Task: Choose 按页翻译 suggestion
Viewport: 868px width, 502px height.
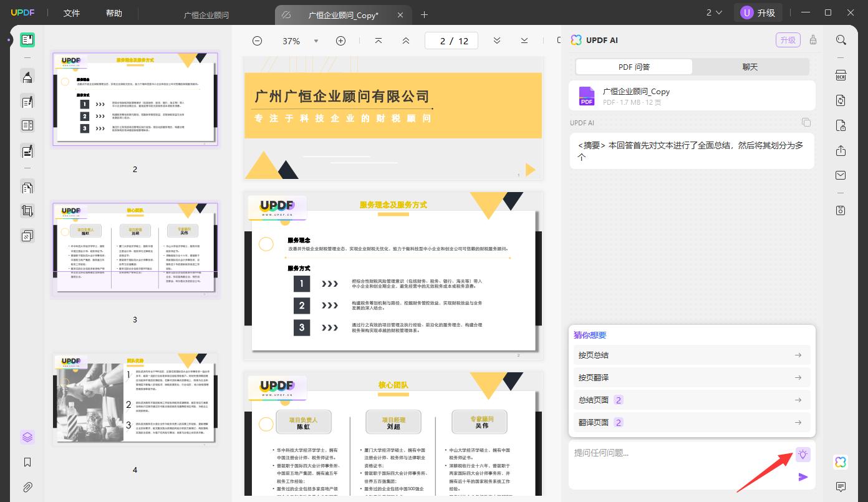Action: point(692,377)
